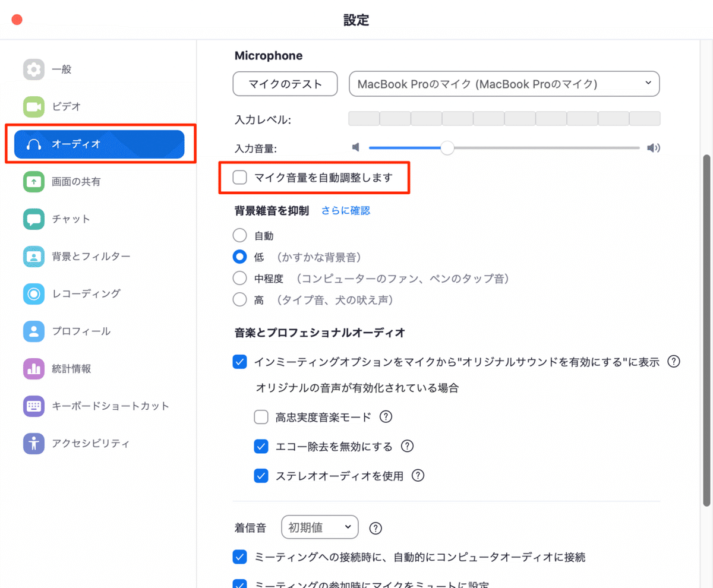The height and width of the screenshot is (588, 713).
Task: Open レコーディング settings icon
Action: pos(34,293)
